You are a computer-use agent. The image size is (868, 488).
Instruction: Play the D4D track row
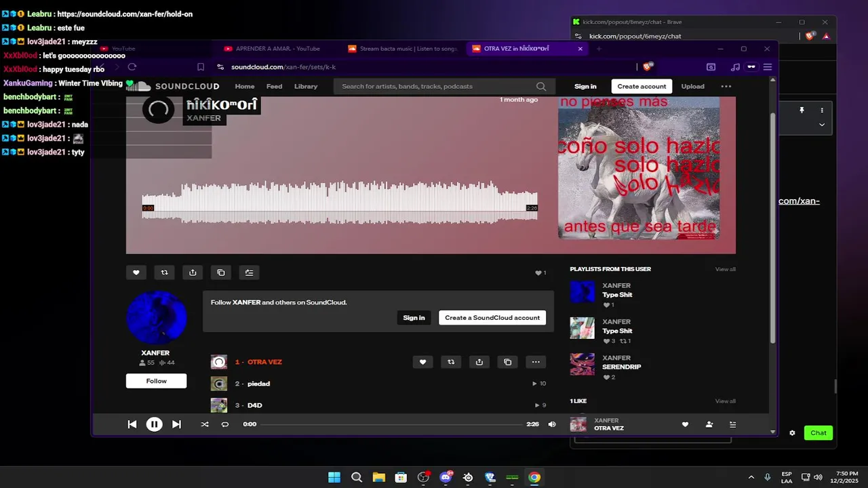254,405
